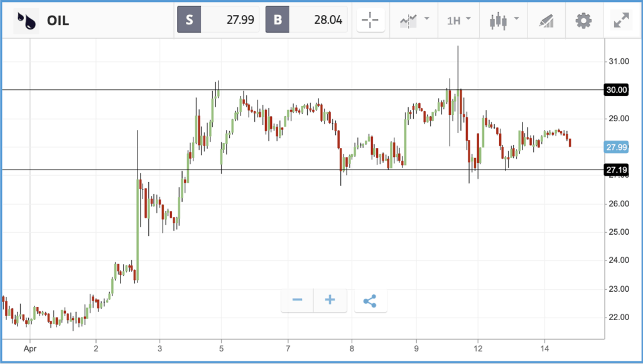Click the oil drops asset icon
Screen dimensions: 643x364
26,19
